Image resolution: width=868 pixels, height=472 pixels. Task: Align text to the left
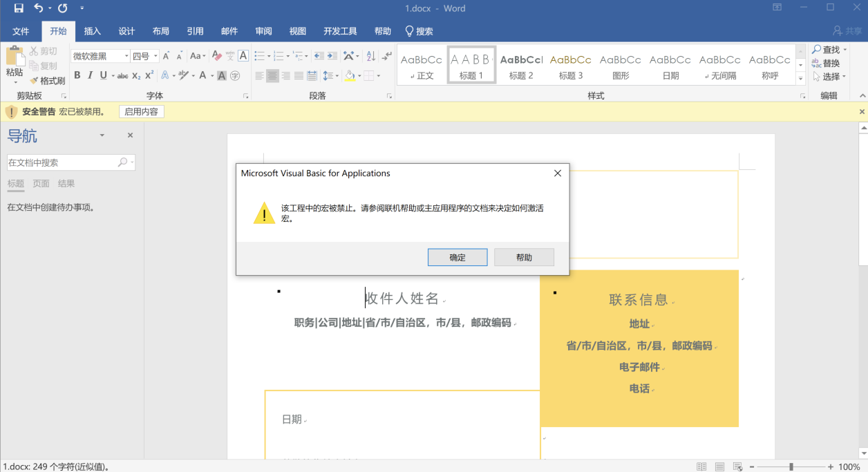pyautogui.click(x=260, y=75)
